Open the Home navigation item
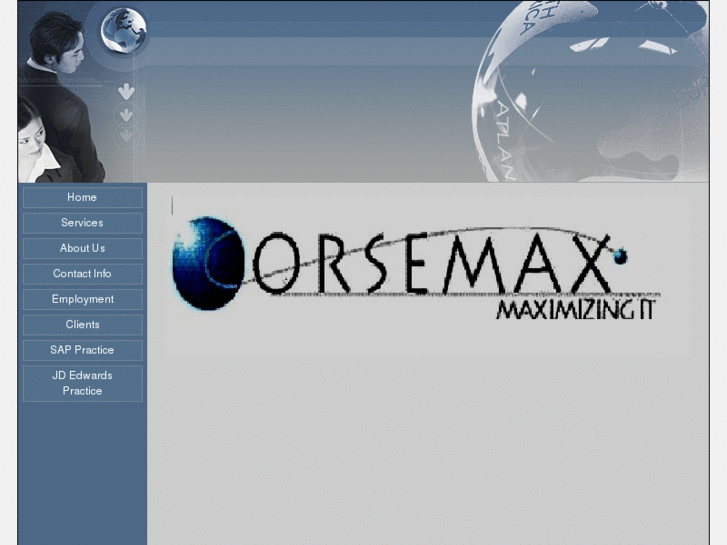 (83, 198)
